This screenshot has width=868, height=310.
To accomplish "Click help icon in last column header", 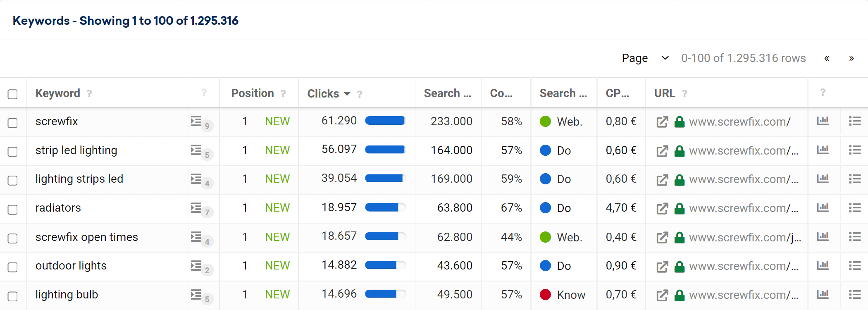I will click(823, 93).
